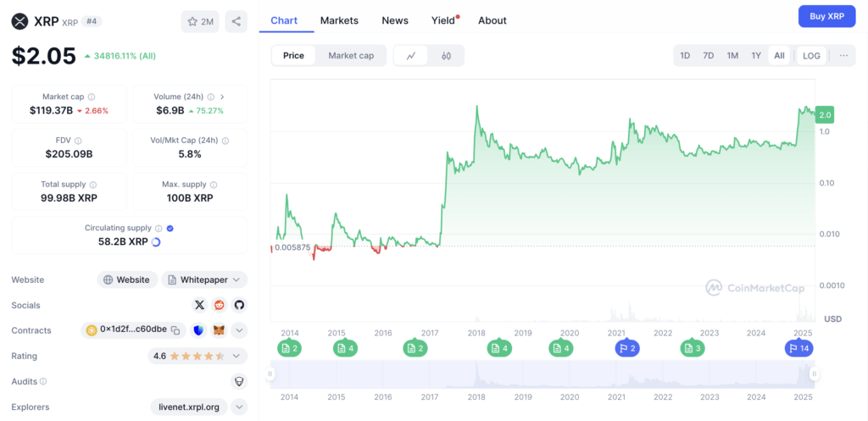Open the Reddit social link
868x421 pixels.
point(220,305)
